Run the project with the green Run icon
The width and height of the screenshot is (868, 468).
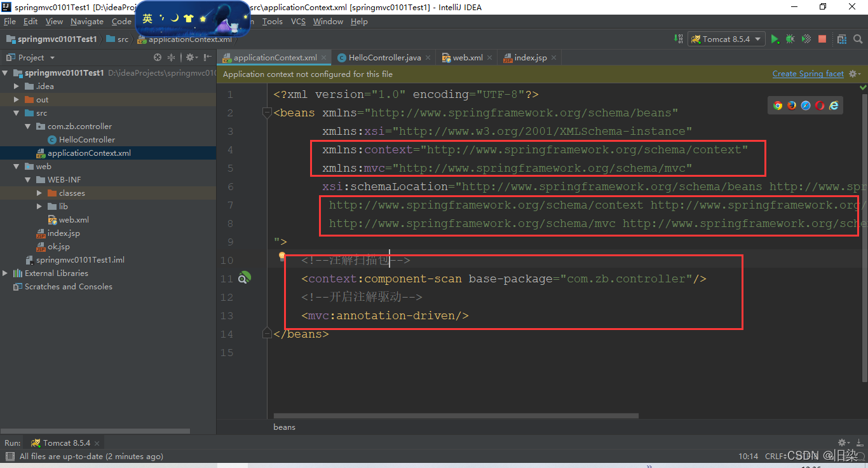pos(775,39)
